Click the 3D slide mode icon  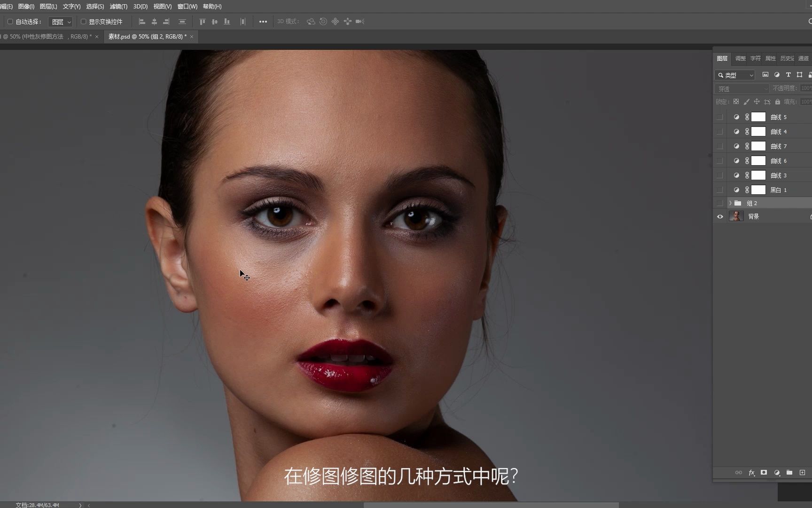(x=348, y=22)
